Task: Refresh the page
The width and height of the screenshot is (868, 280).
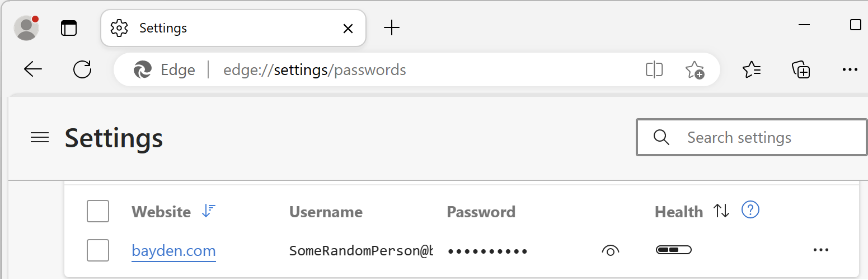Action: tap(82, 69)
